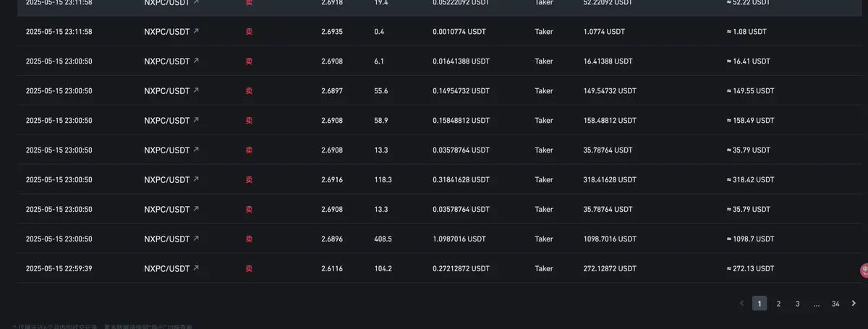Screen dimensions: 868x329
Task: Select page 1 in pagination
Action: [x=759, y=304]
